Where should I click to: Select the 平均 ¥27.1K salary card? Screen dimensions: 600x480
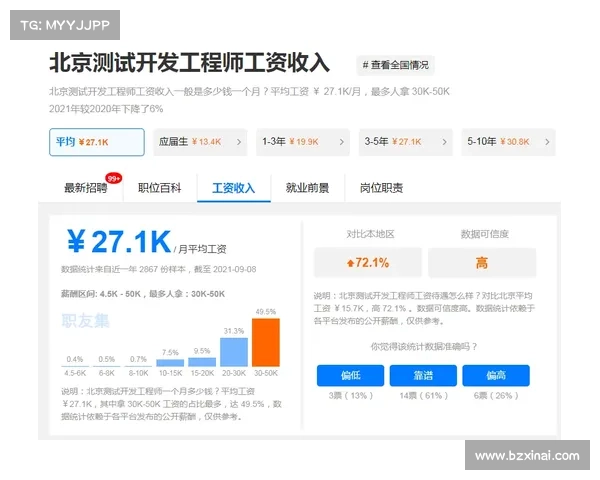(x=97, y=142)
